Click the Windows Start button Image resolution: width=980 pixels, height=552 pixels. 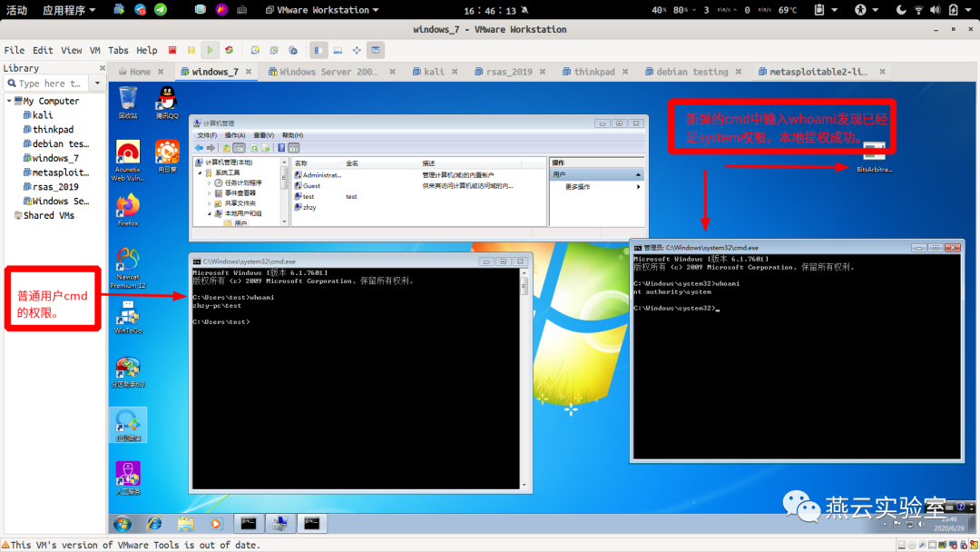122,523
